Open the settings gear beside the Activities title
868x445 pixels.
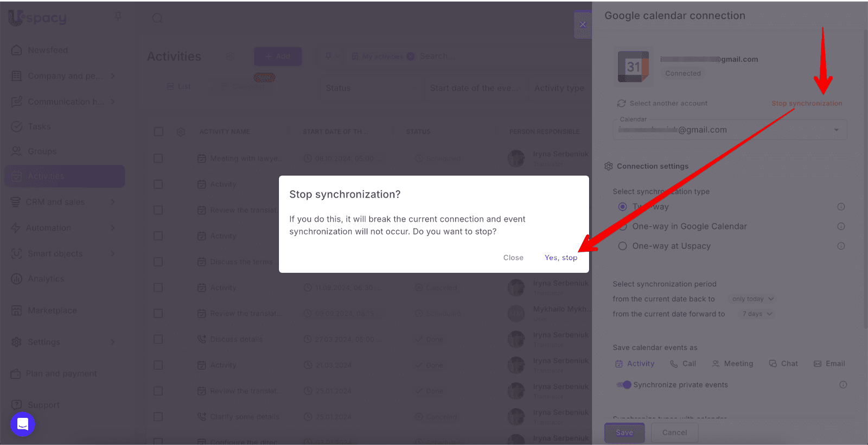tap(230, 56)
